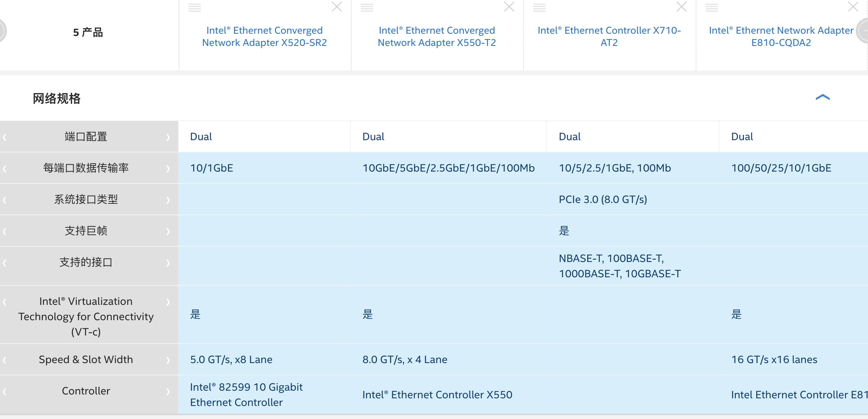This screenshot has height=419, width=868.
Task: Select the 系统接口类型 row label
Action: (86, 200)
